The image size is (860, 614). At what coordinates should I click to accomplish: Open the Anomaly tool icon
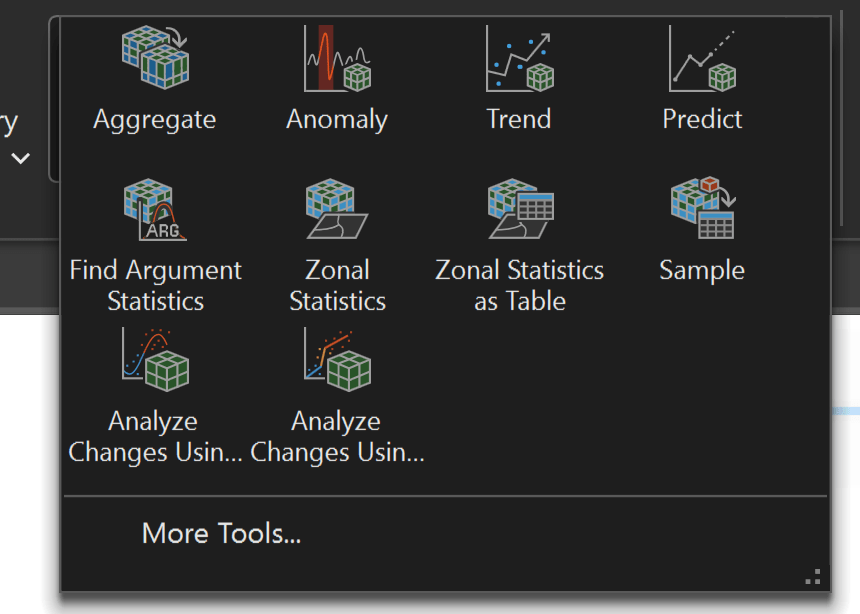click(337, 58)
